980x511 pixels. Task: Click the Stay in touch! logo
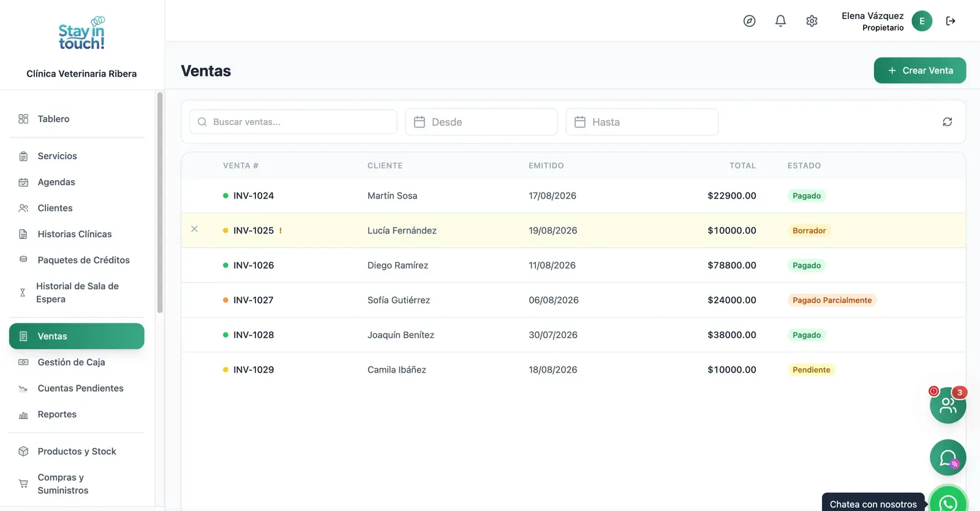pos(81,34)
